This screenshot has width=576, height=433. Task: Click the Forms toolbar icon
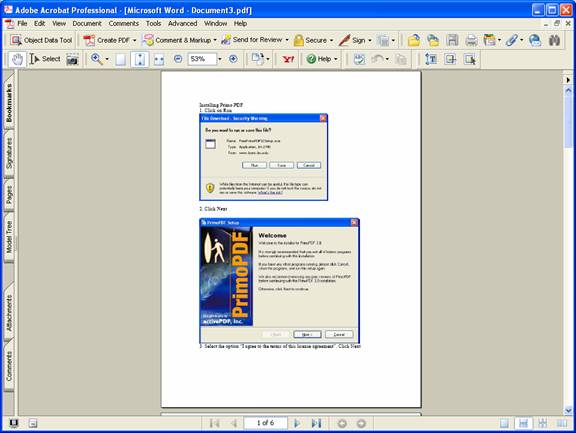(x=383, y=40)
